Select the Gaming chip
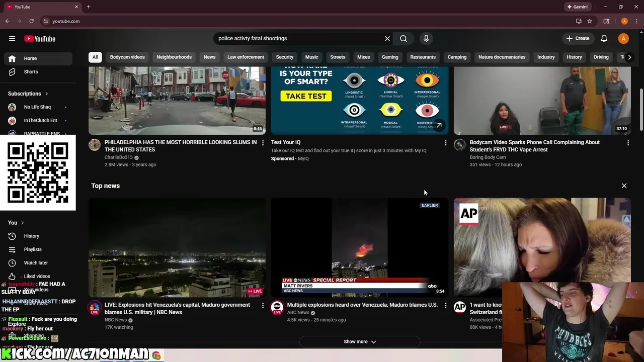 390,57
